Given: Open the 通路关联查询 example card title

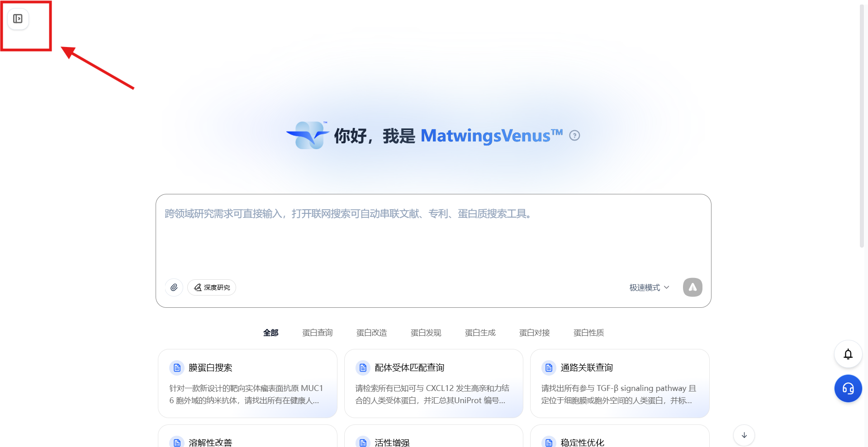Looking at the screenshot, I should (587, 368).
